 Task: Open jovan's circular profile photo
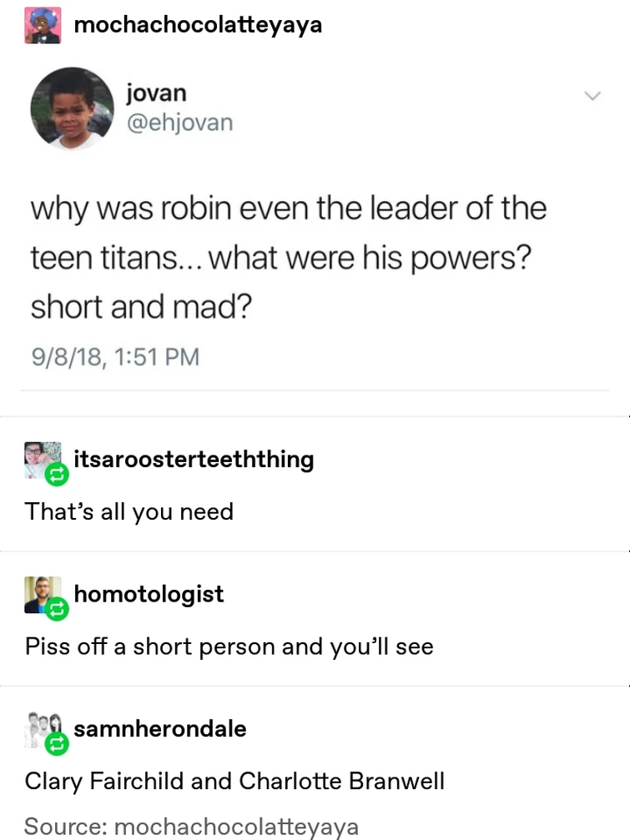72,108
